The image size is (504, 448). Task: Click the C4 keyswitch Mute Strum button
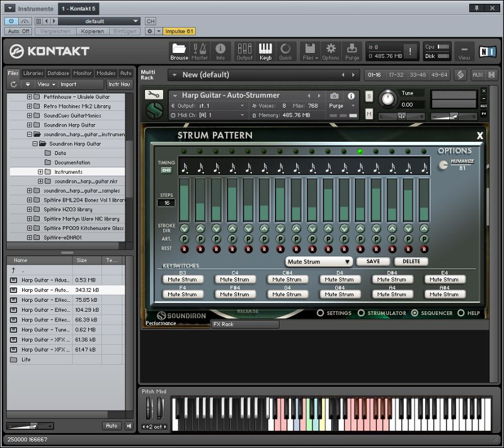(x=234, y=280)
